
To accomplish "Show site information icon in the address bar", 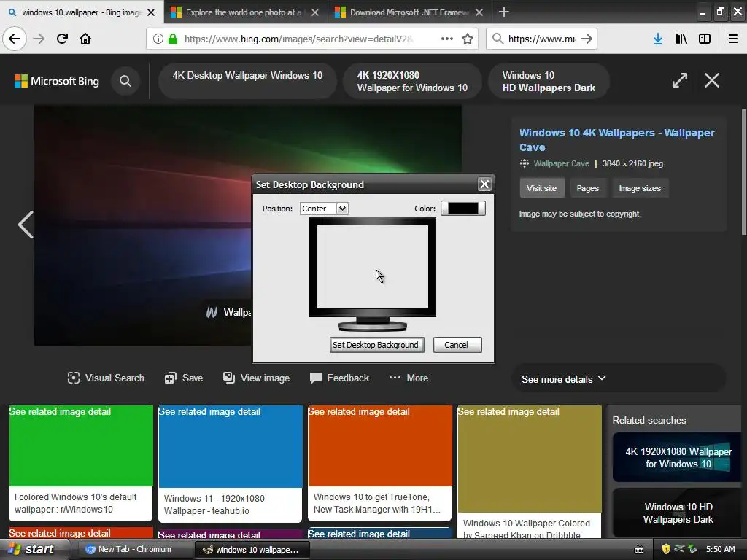I will point(158,39).
